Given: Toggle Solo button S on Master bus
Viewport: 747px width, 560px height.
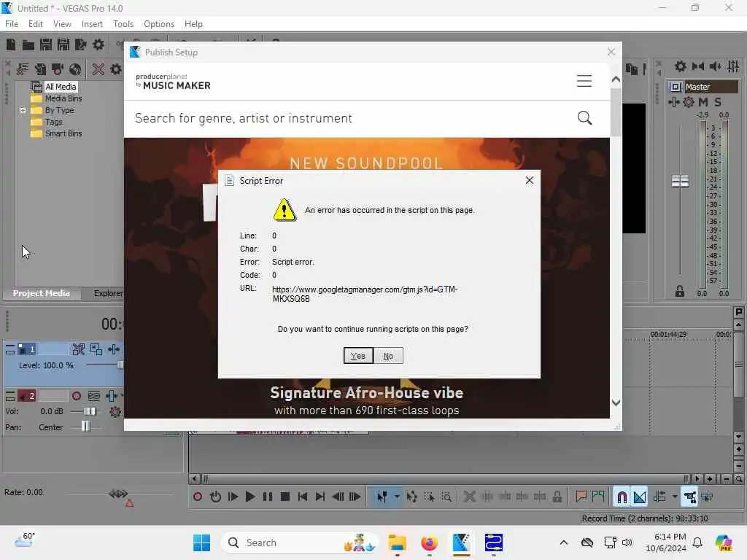Looking at the screenshot, I should coord(718,102).
